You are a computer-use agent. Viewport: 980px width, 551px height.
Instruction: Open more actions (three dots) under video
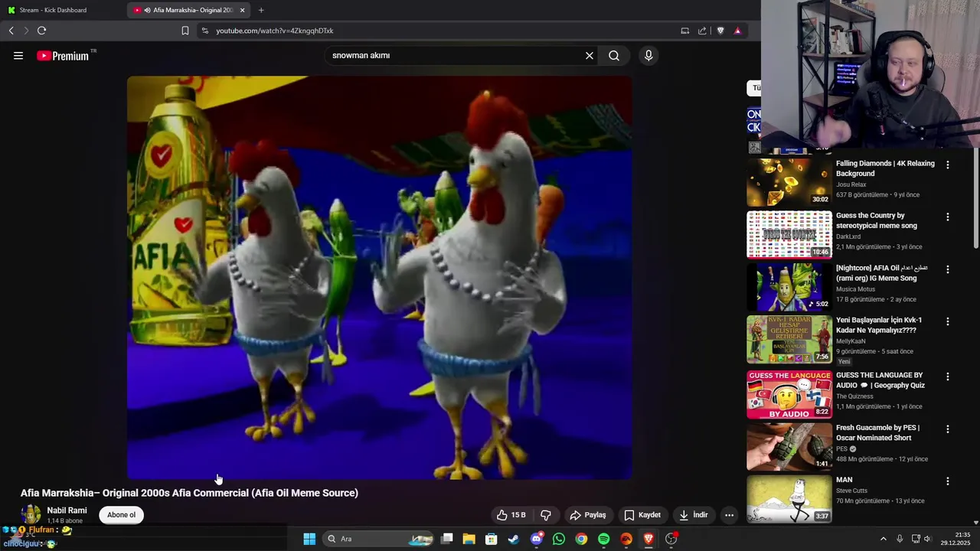click(729, 515)
